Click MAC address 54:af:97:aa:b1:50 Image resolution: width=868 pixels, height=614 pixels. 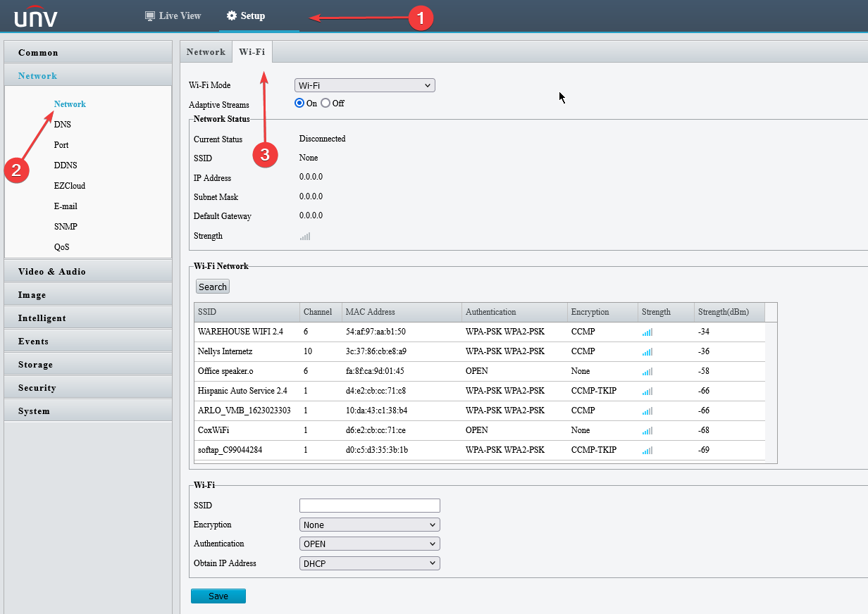click(x=376, y=332)
